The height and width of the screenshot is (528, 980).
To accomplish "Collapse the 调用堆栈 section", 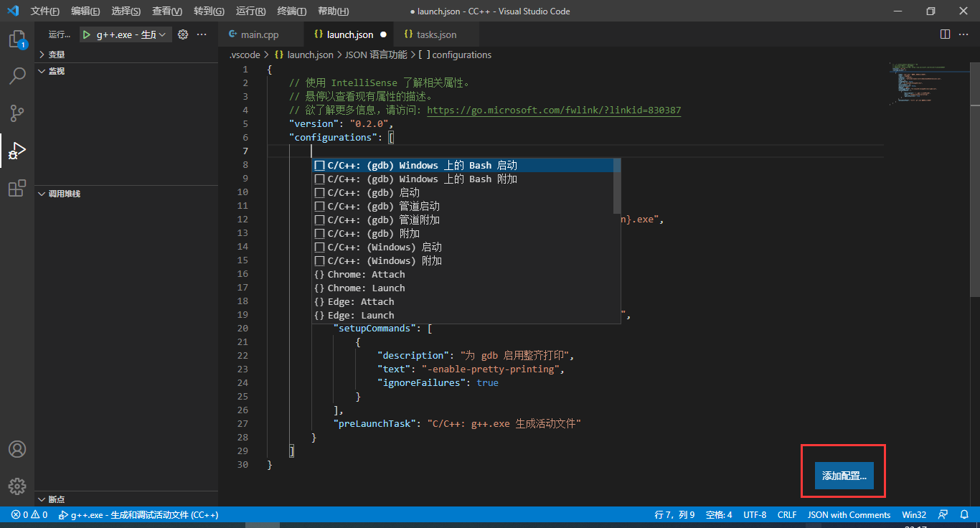I will click(126, 194).
